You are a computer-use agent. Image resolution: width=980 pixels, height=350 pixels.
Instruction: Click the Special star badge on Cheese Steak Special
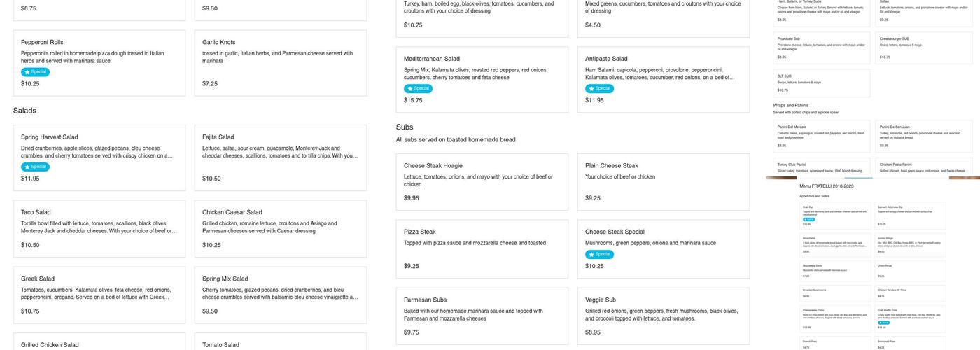[x=599, y=254]
